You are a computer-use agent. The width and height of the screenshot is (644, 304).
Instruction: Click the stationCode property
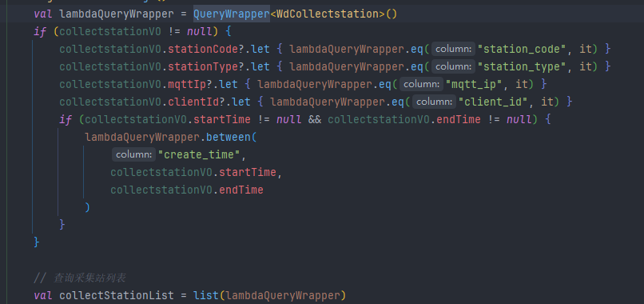pyautogui.click(x=203, y=50)
